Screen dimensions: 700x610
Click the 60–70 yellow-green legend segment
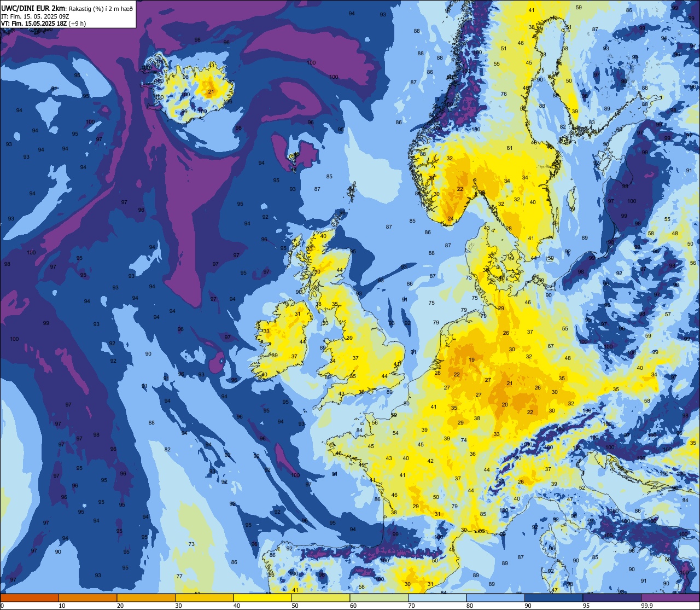tap(379, 597)
